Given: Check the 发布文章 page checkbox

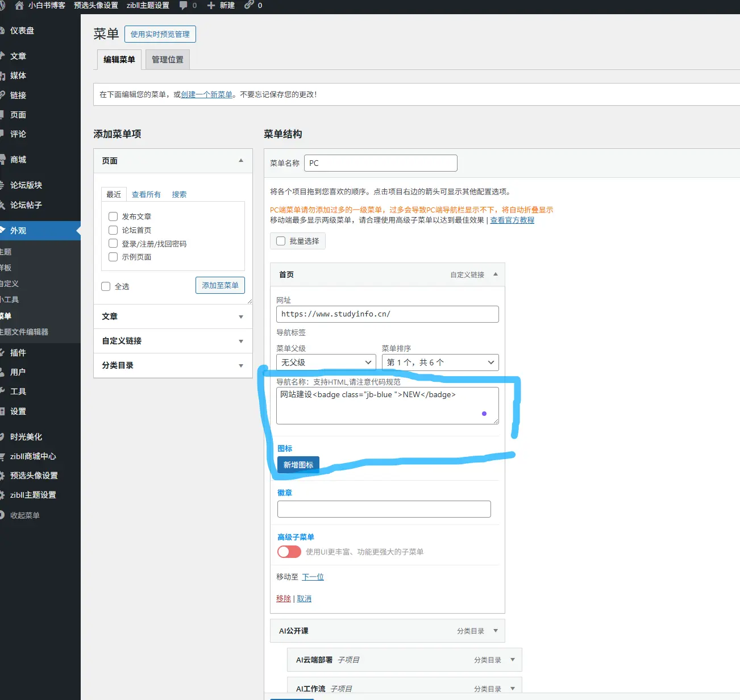Looking at the screenshot, I should click(113, 216).
